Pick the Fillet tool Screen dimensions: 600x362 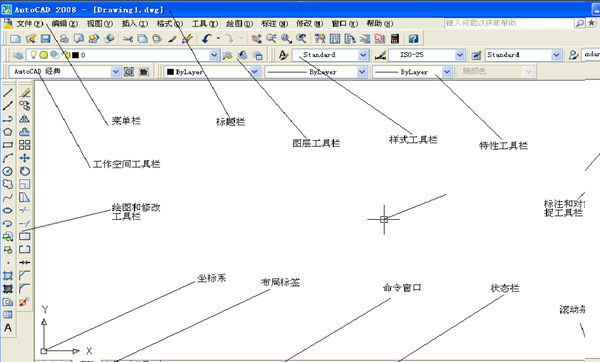[25, 289]
